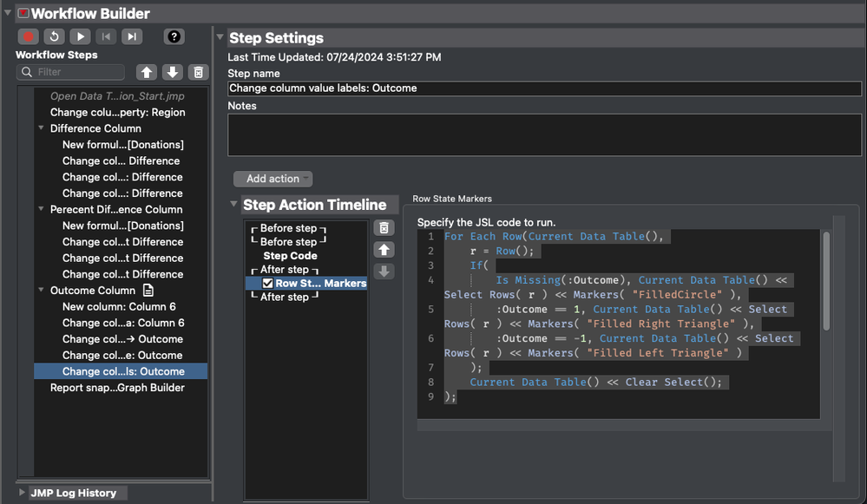Image resolution: width=867 pixels, height=504 pixels.
Task: Select Row St... Markers timeline action
Action: click(306, 283)
